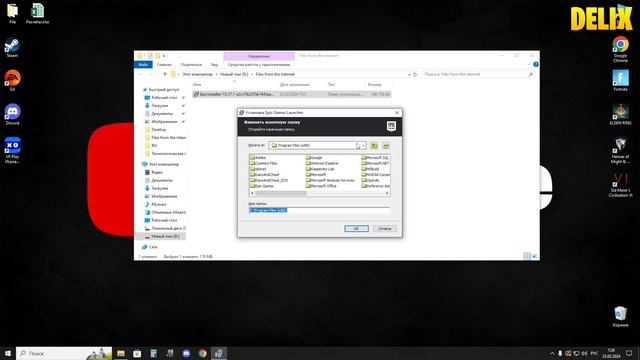The width and height of the screenshot is (640, 360).
Task: Launch Fortnite from the desktop
Action: (x=620, y=81)
